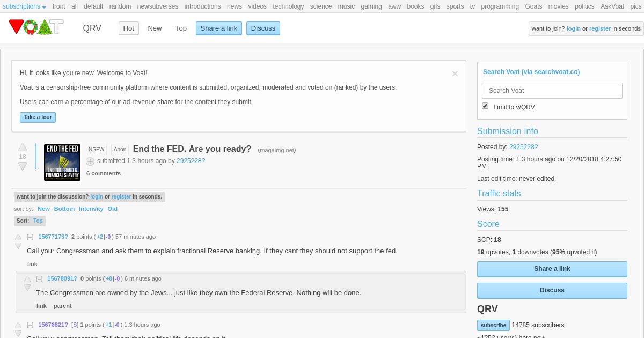Open the AskVoat subverse link
The height and width of the screenshot is (338, 644).
(x=612, y=6)
